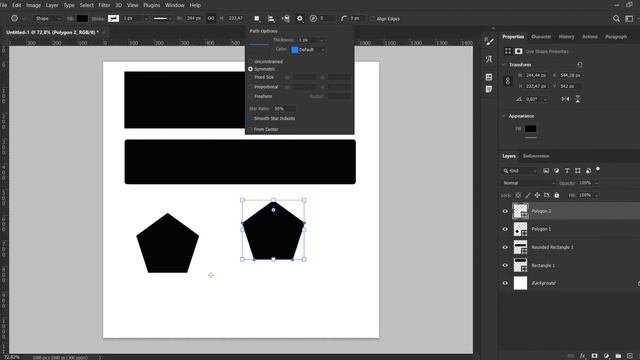Image resolution: width=640 pixels, height=360 pixels.
Task: Open the path alignment options icon
Action: tap(271, 18)
